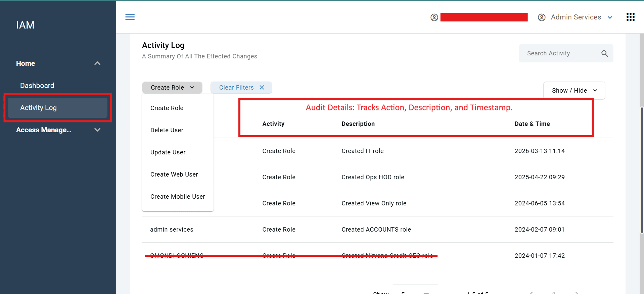The image size is (644, 294).
Task: Click 'Created View Only role' cell
Action: (x=374, y=203)
